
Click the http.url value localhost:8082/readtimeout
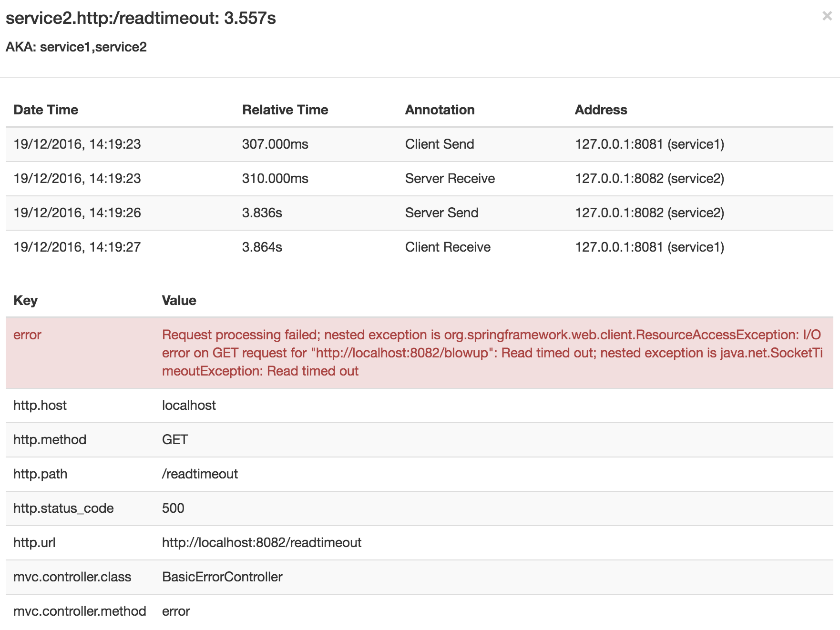pos(262,543)
